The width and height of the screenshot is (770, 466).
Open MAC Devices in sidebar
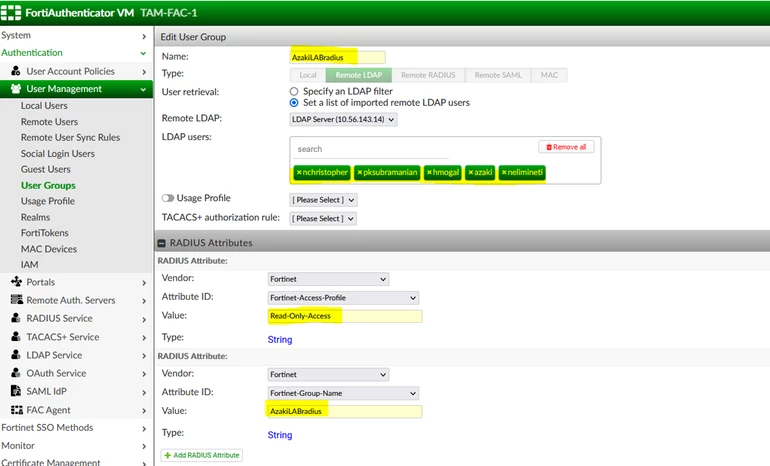click(49, 249)
